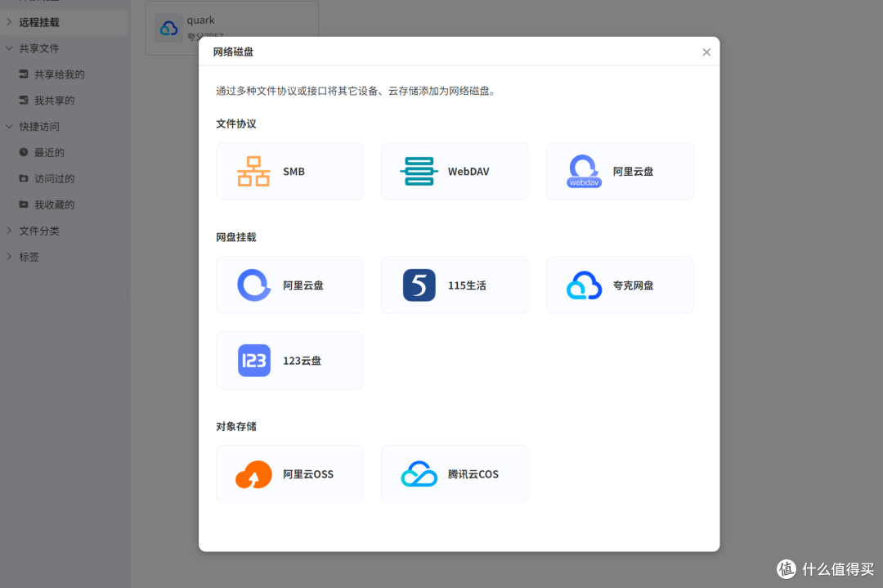This screenshot has width=883, height=588.
Task: Open 我收藏的 in the sidebar
Action: (54, 204)
